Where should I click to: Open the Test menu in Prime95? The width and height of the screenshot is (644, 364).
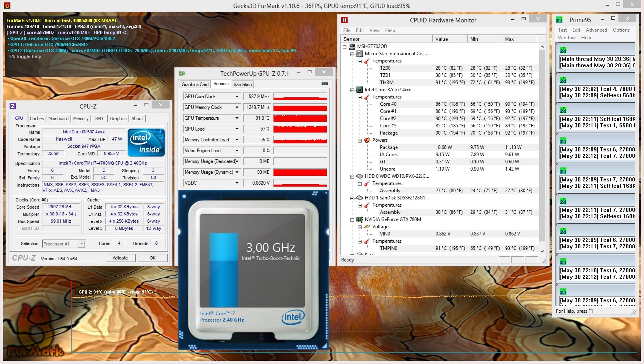(562, 30)
